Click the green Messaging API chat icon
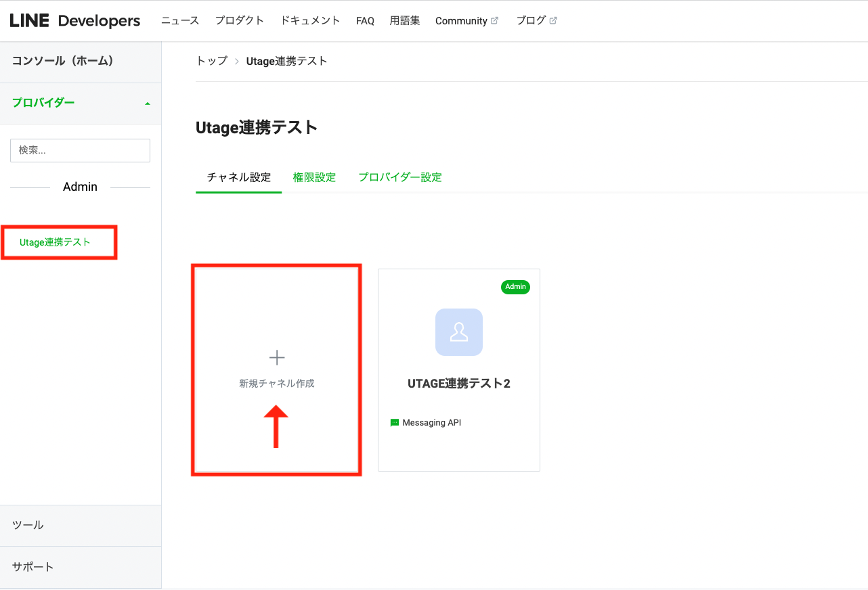 point(395,423)
